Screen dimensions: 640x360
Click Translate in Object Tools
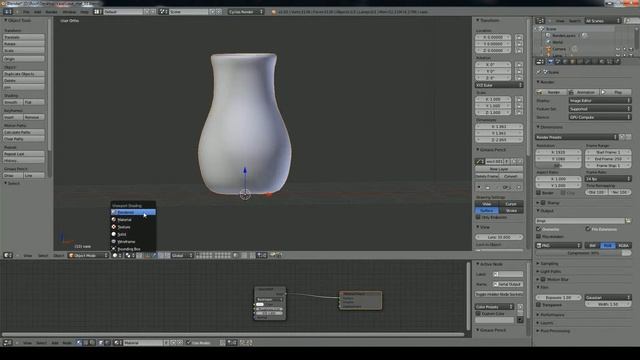point(24,37)
